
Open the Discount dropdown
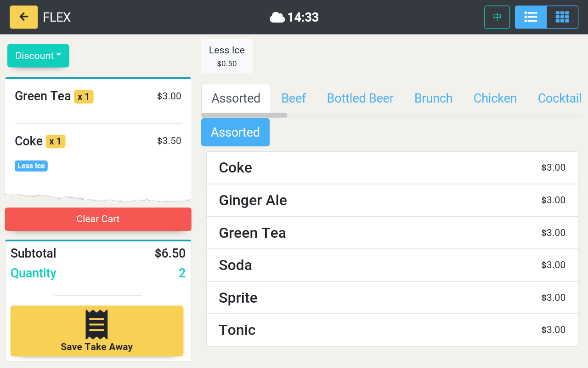pyautogui.click(x=38, y=56)
